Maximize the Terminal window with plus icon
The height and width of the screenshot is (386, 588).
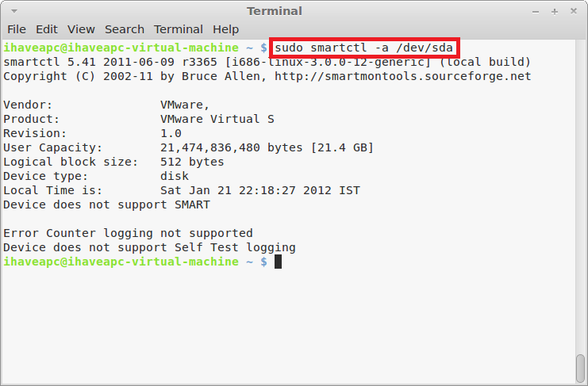tap(555, 12)
